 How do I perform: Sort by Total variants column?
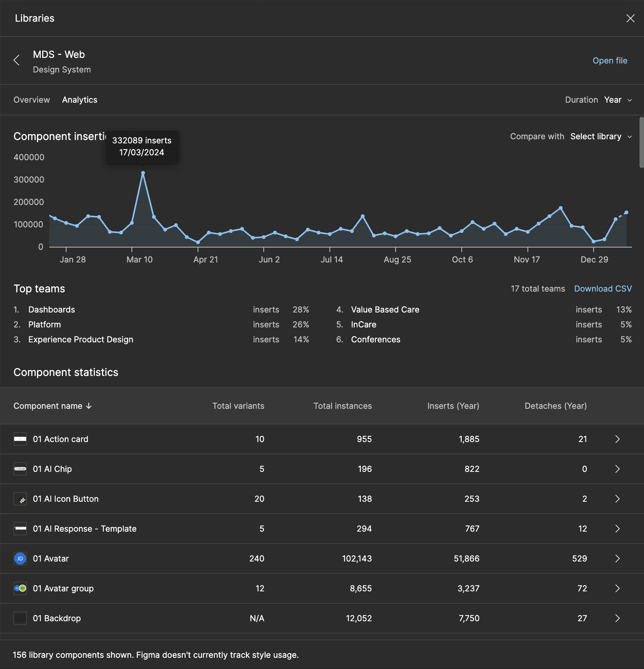pos(238,406)
